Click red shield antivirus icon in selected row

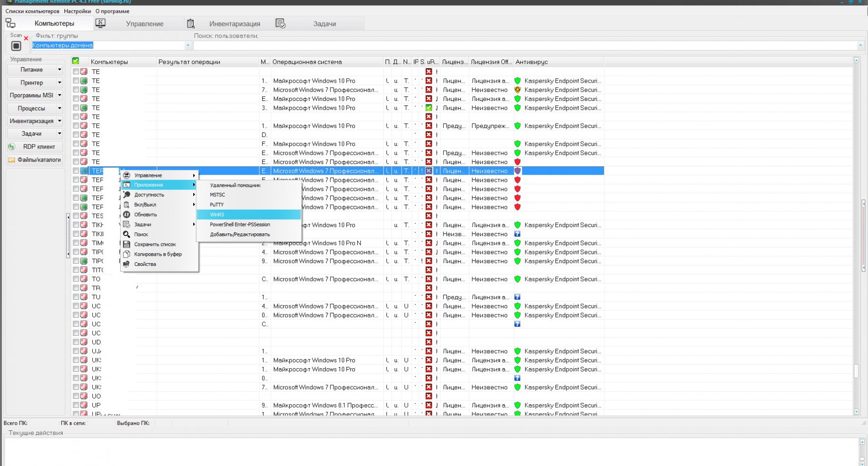[x=518, y=171]
